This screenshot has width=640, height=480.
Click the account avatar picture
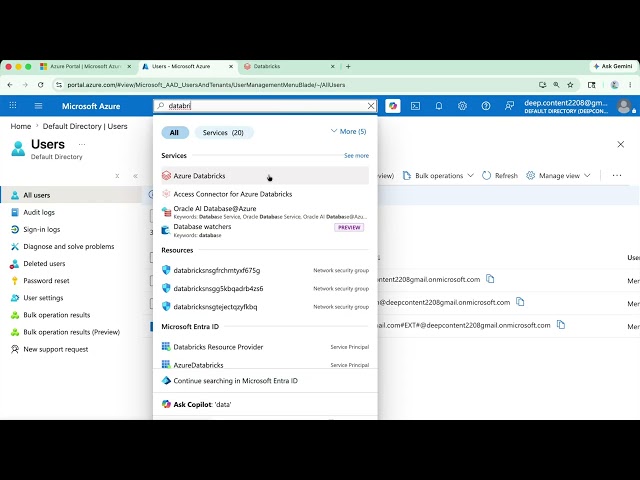click(624, 106)
